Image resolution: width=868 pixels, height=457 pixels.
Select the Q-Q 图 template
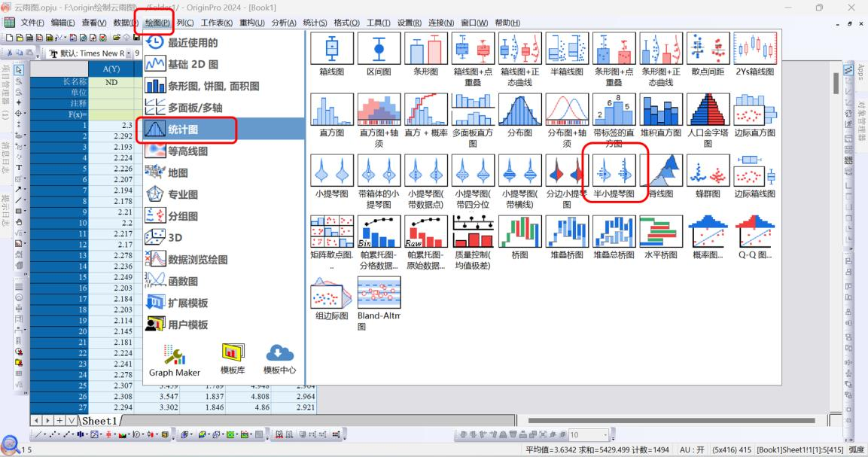755,237
